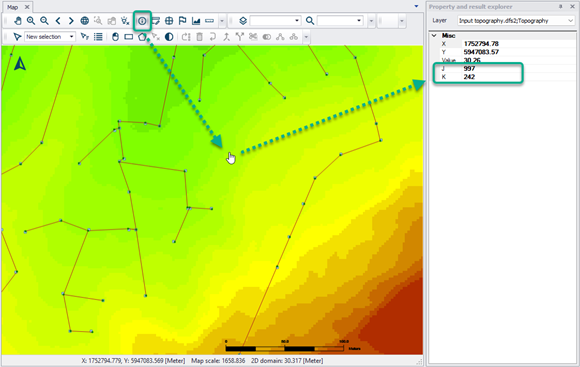
Task: Click the zoom to selection icon
Action: pos(98,21)
